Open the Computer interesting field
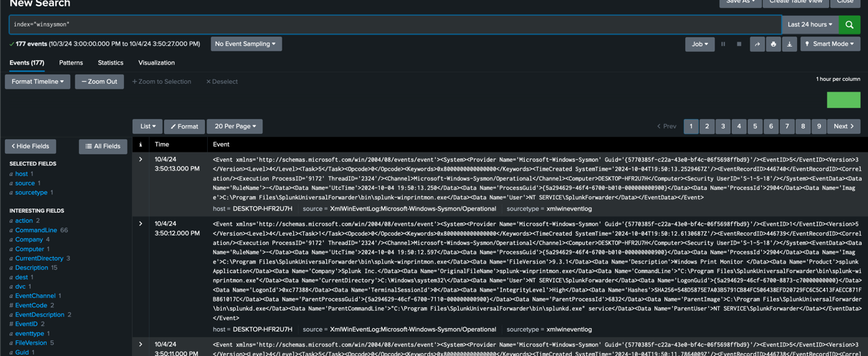The width and height of the screenshot is (868, 356). [x=30, y=249]
